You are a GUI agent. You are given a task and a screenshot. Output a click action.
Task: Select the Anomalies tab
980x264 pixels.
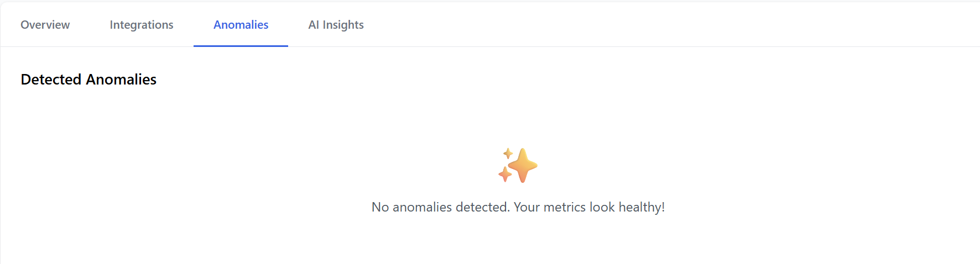tap(241, 25)
